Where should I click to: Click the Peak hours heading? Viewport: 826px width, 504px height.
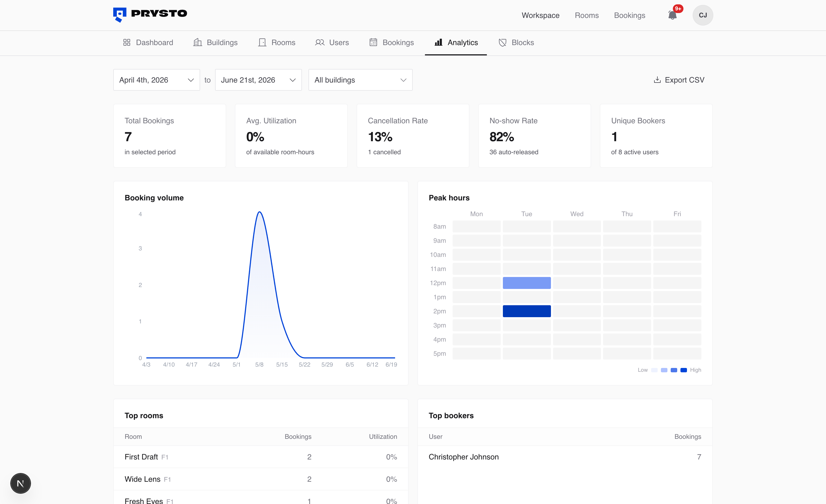click(449, 198)
